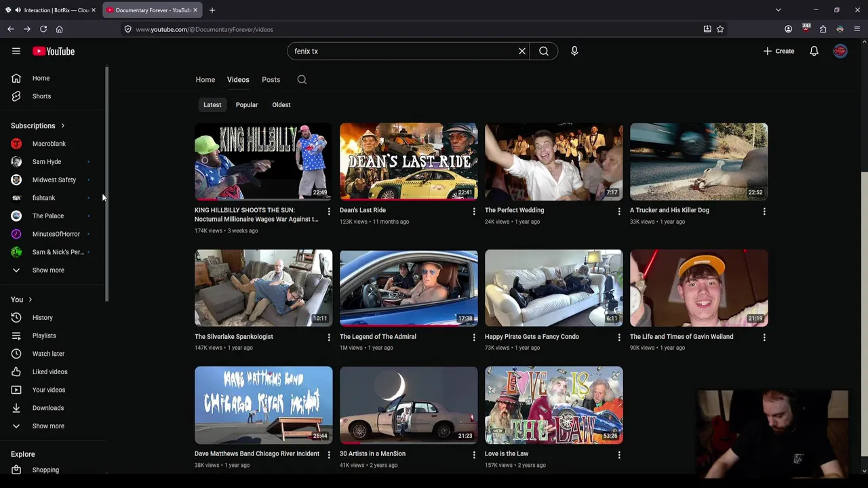The image size is (868, 488).
Task: Select the Popular sort chip
Action: click(247, 105)
